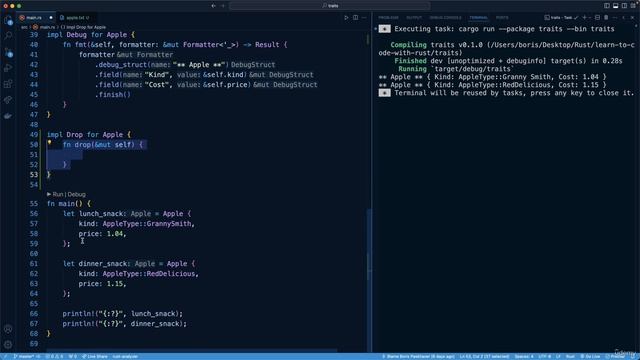Open the Accounts menu icon
This screenshot has height=360, width=640.
8,329
